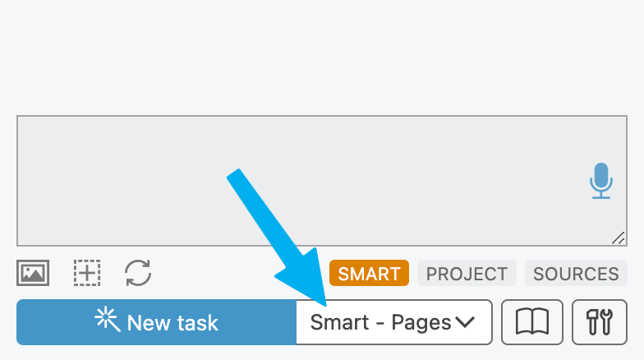Click the New task button
This screenshot has width=644, height=360.
(156, 322)
